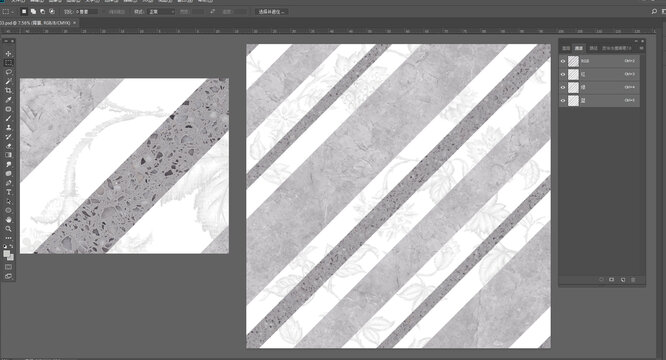Click the 绿 channel thumbnail
Image resolution: width=666 pixels, height=360 pixels.
tap(573, 87)
